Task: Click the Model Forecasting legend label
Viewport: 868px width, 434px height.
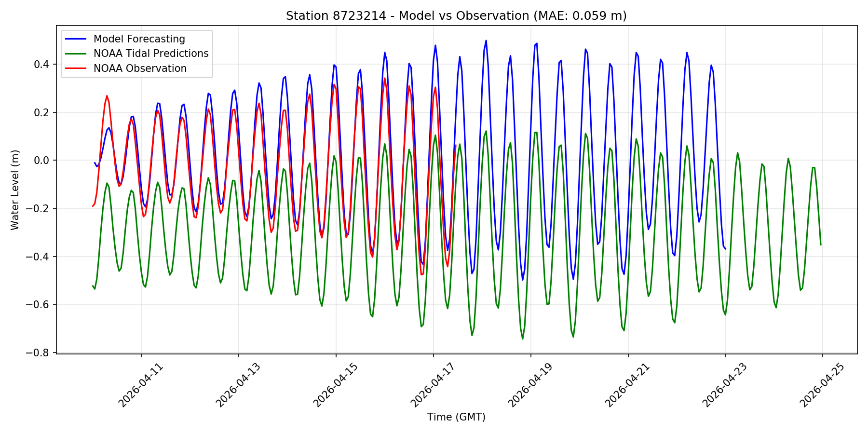Action: tap(139, 39)
